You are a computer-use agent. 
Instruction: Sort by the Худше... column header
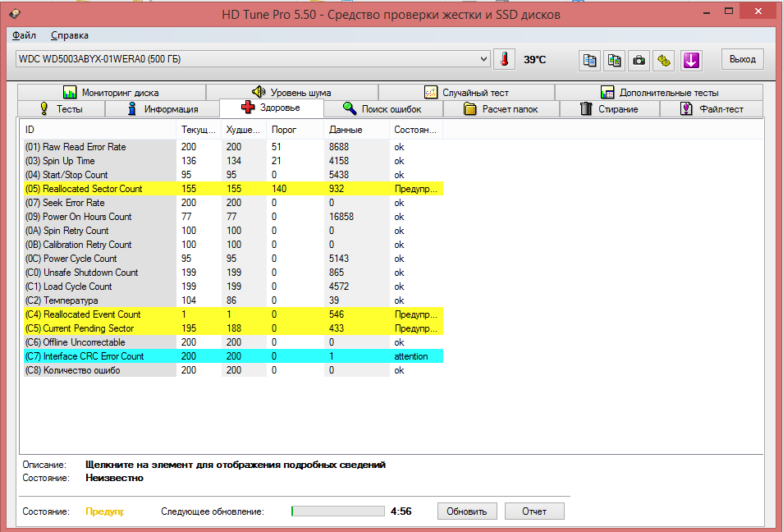point(244,130)
